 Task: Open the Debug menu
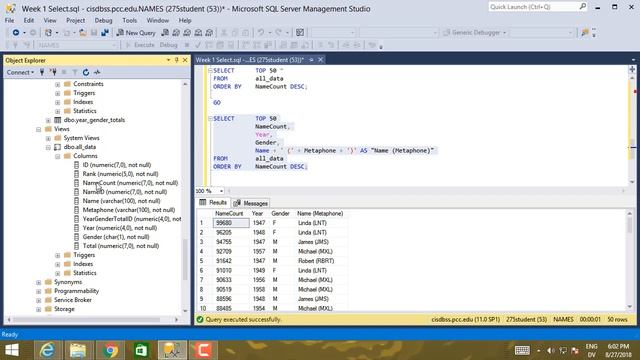103,20
